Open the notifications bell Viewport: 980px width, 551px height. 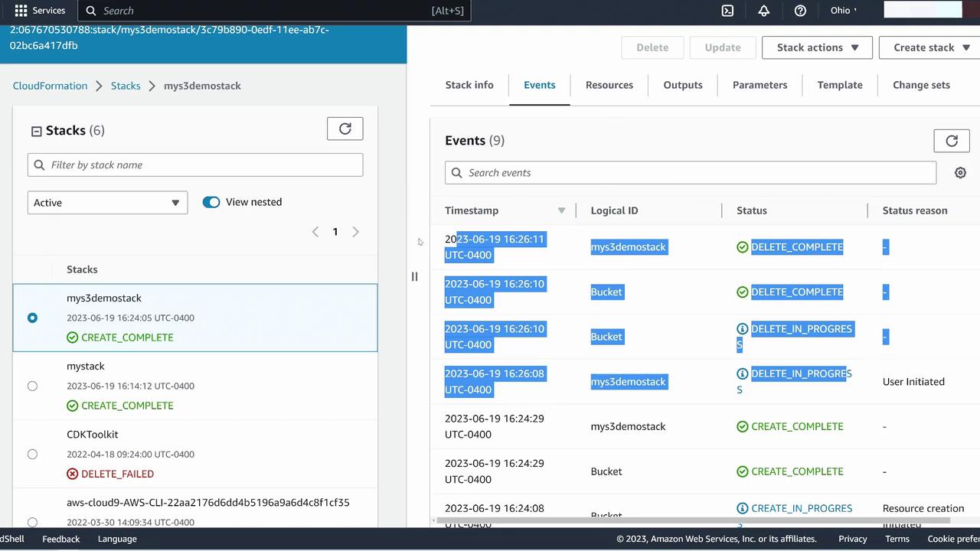(763, 11)
